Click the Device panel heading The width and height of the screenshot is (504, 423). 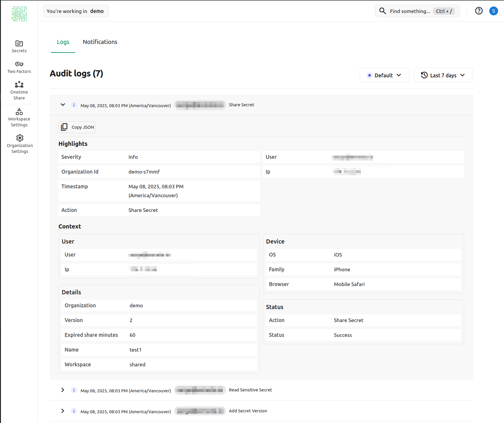click(x=275, y=241)
